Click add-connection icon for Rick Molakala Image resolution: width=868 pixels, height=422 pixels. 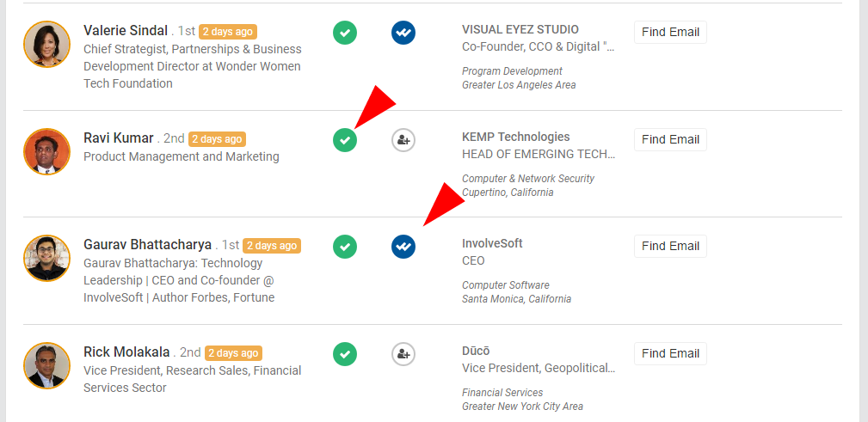pos(403,354)
